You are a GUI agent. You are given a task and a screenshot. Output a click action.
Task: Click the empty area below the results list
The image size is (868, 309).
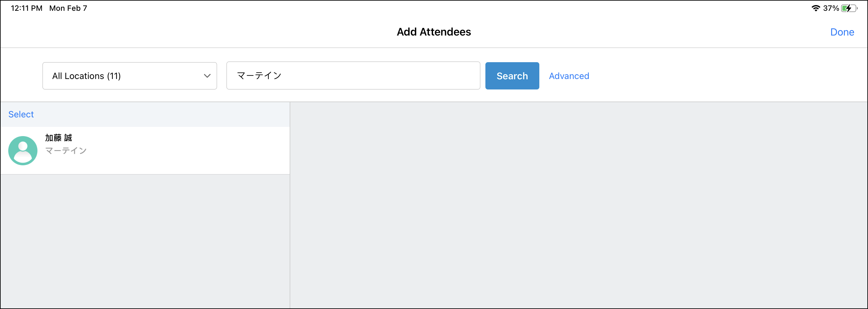(145, 241)
